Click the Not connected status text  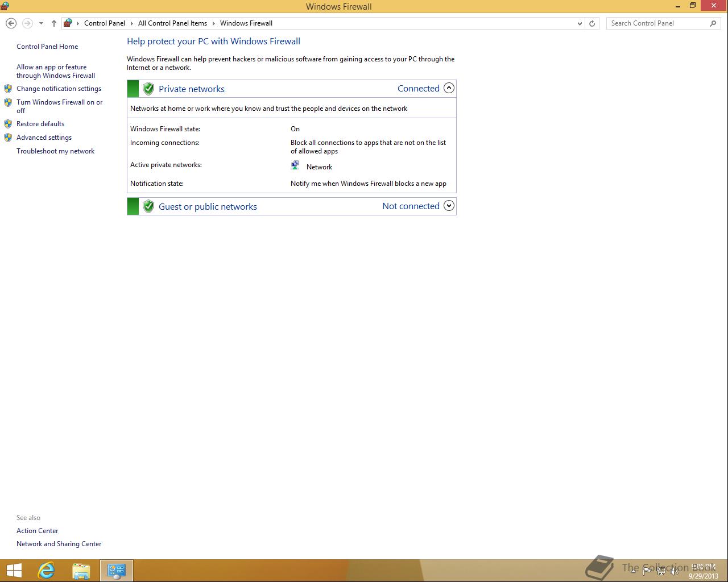[411, 206]
